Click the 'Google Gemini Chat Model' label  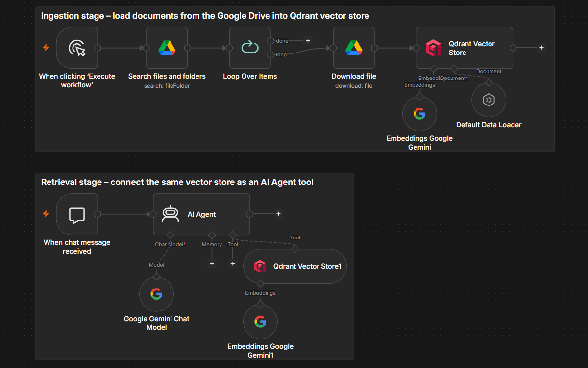click(156, 323)
